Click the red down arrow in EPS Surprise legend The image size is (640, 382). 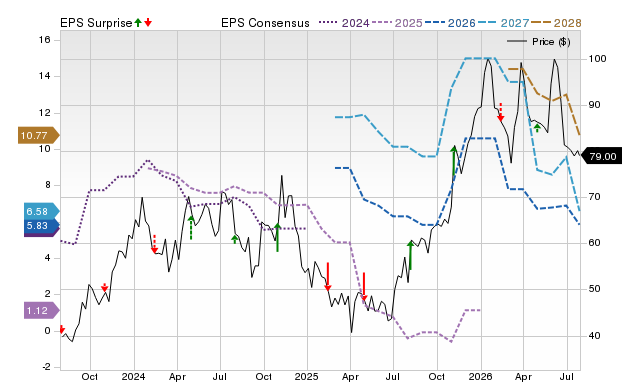[148, 22]
